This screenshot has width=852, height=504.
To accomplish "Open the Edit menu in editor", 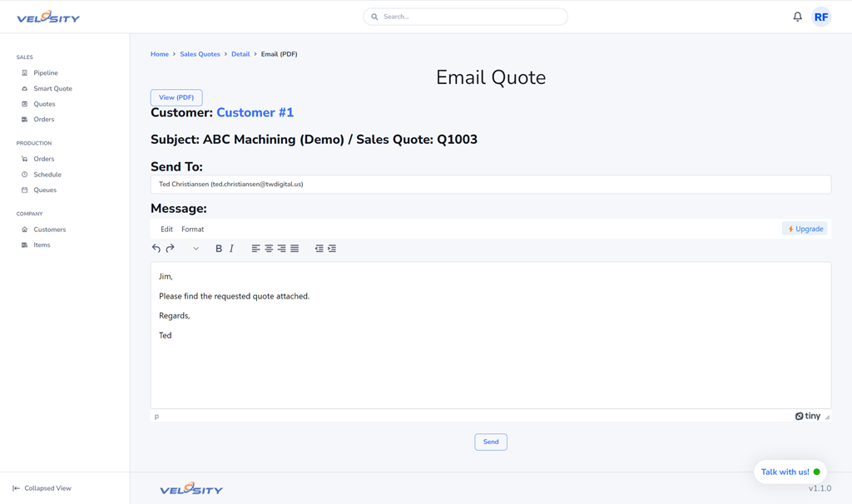I will 166,230.
